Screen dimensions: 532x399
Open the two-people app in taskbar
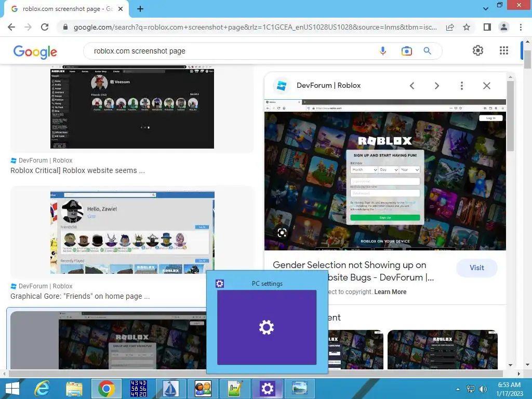coord(203,389)
